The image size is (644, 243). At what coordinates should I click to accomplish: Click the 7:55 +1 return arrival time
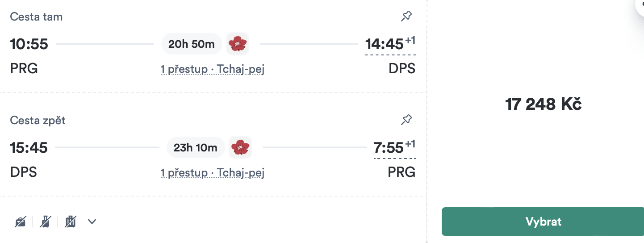(394, 148)
